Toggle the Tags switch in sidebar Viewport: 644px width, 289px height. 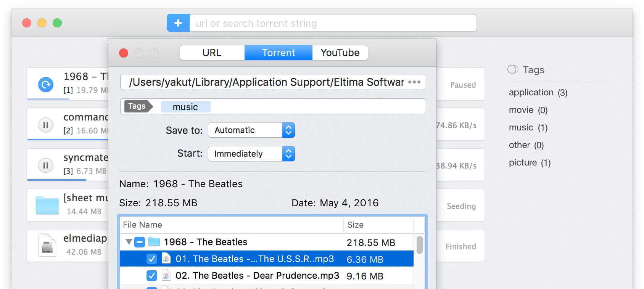512,69
